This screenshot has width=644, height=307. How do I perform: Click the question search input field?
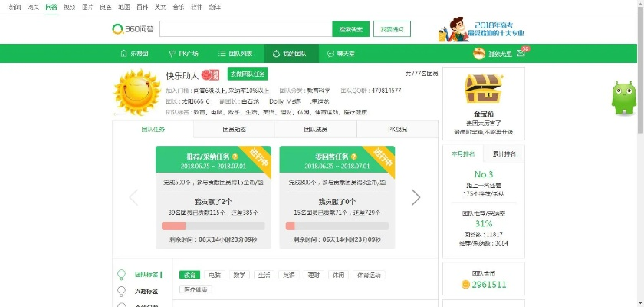coord(245,29)
